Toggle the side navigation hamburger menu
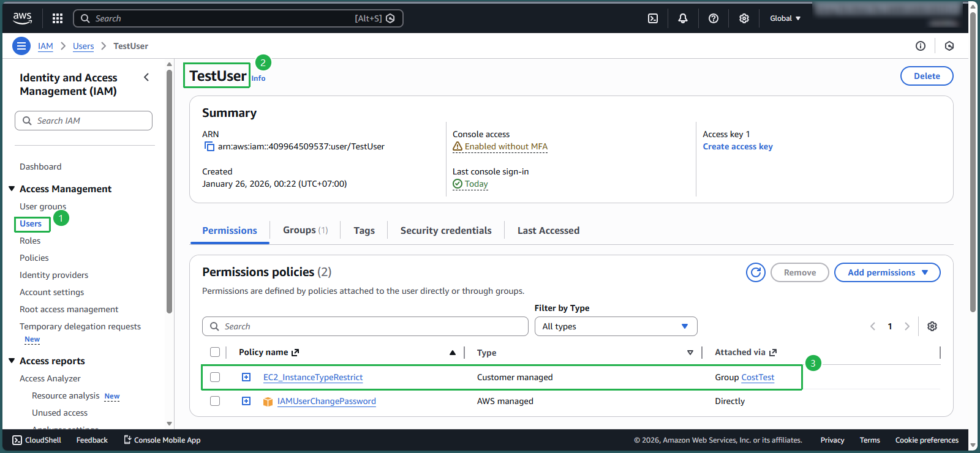This screenshot has width=980, height=453. 21,46
